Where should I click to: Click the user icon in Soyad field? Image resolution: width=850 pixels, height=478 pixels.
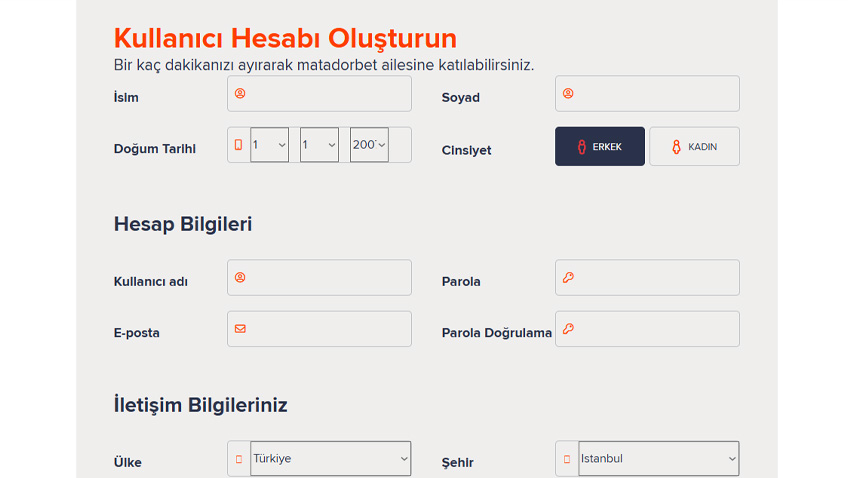pos(568,93)
